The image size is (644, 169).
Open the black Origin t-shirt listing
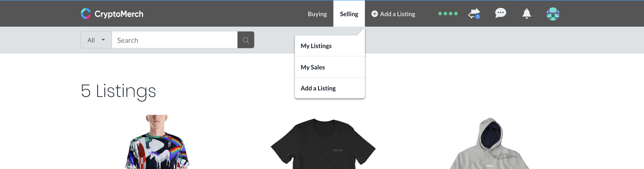tap(323, 143)
